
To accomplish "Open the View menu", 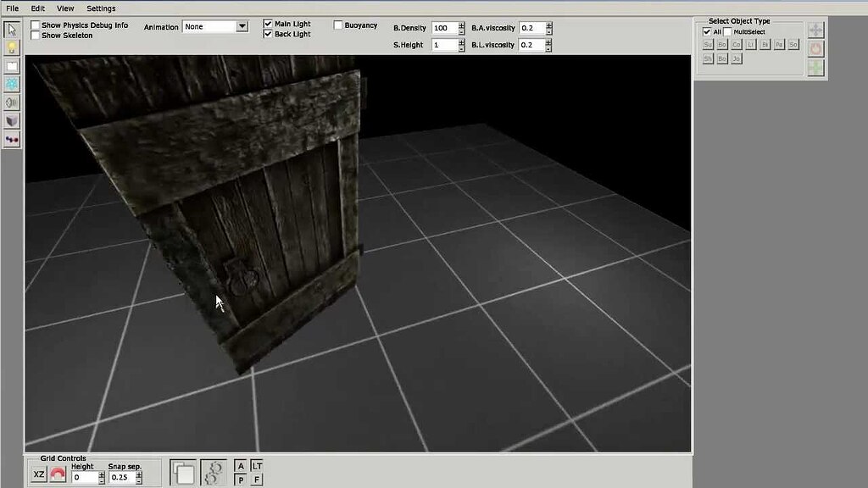I will [64, 8].
